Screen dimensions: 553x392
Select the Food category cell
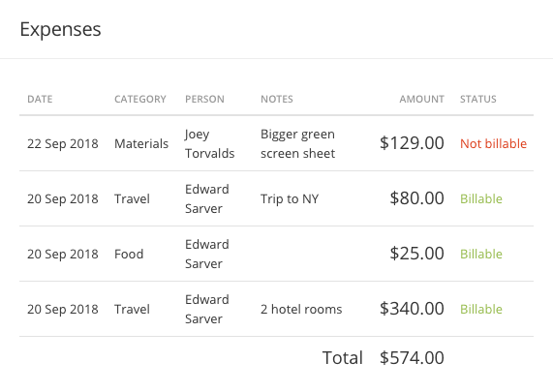click(x=129, y=254)
